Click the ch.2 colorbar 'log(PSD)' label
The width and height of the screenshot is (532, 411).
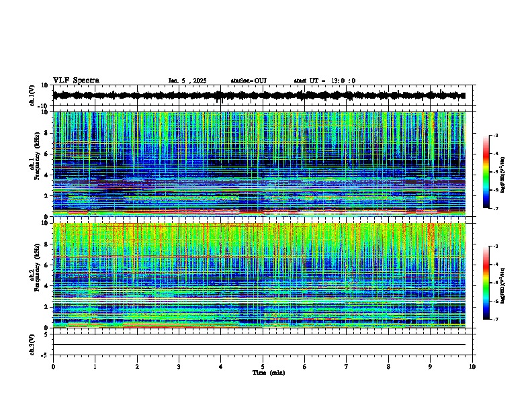[502, 285]
